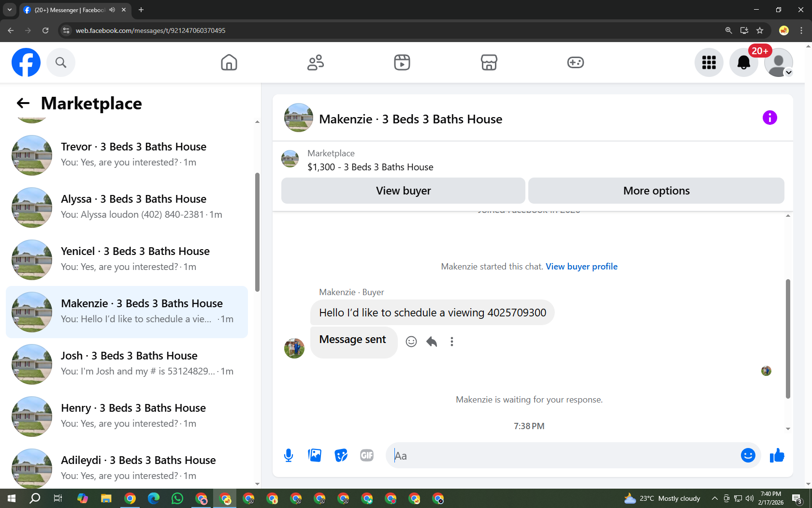Open Chrome three-dot menu
Screen dimensions: 812x508
[x=801, y=30]
